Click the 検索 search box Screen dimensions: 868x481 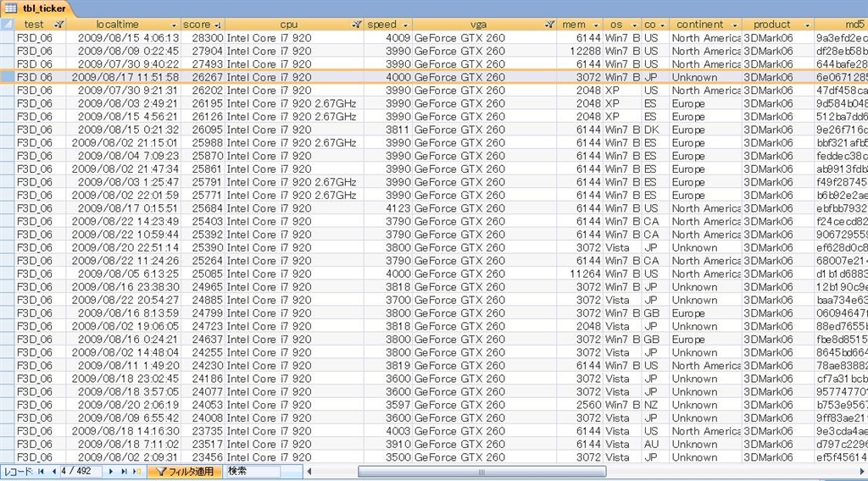pos(253,472)
